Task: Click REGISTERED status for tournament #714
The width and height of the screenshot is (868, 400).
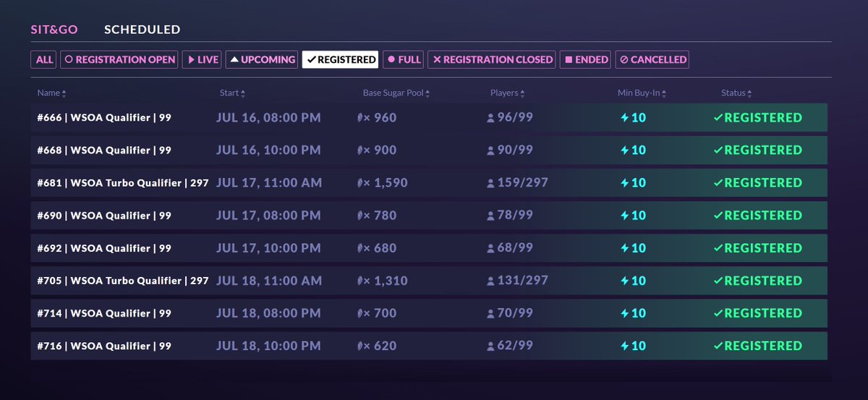Action: [x=758, y=312]
